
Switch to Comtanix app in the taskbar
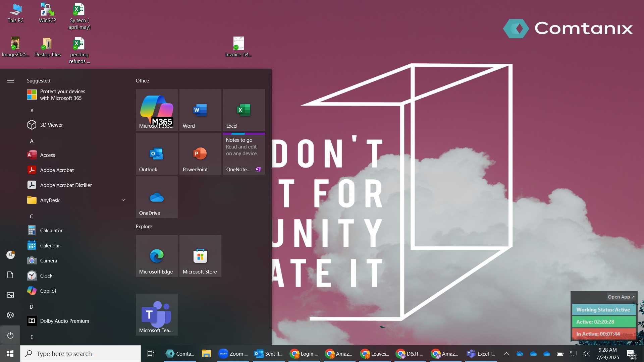180,354
